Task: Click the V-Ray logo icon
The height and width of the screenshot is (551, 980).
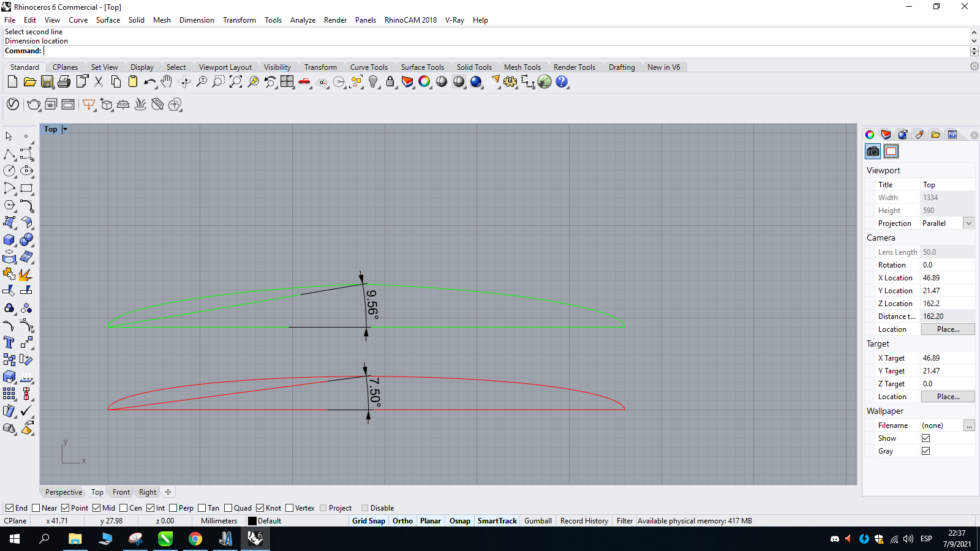Action: click(x=13, y=105)
